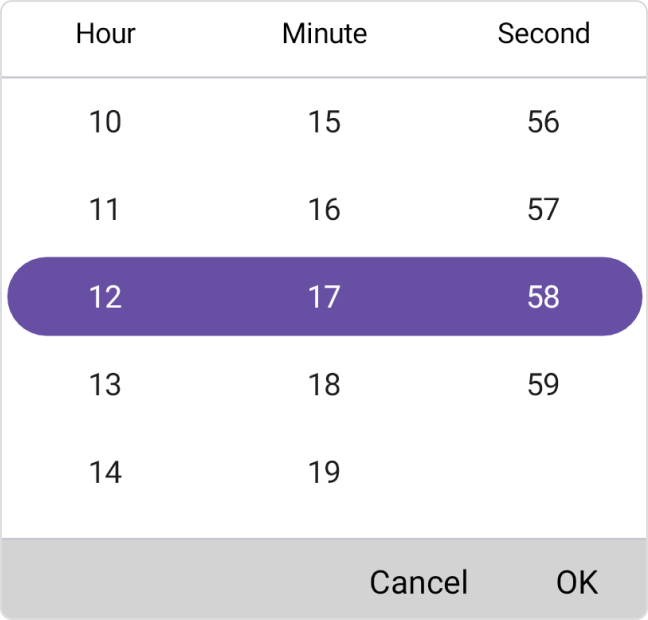
Task: Select second 56 in picker
Action: 543,122
